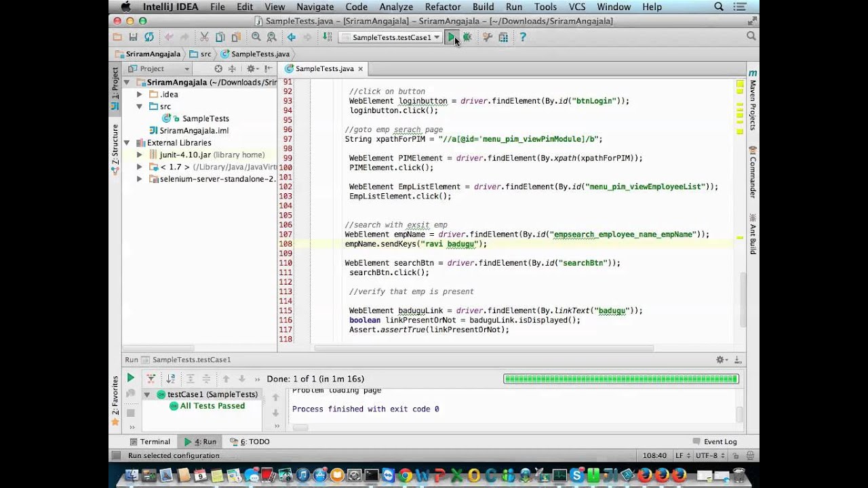The image size is (868, 488).
Task: Collapse the testCase1 (SampleTests) result node
Action: (146, 394)
